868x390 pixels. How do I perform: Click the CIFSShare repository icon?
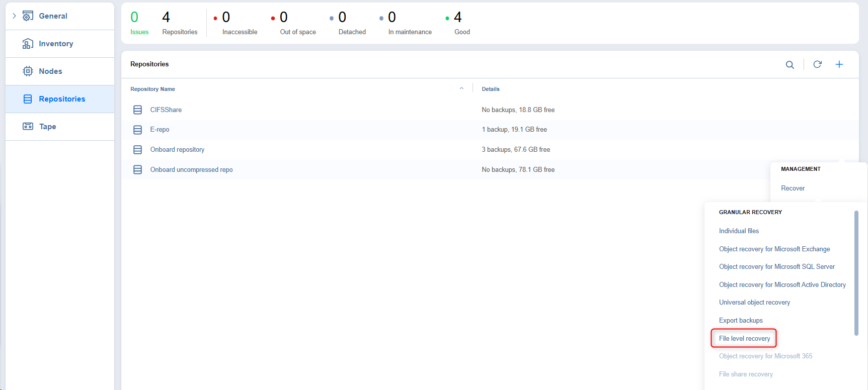(x=137, y=110)
